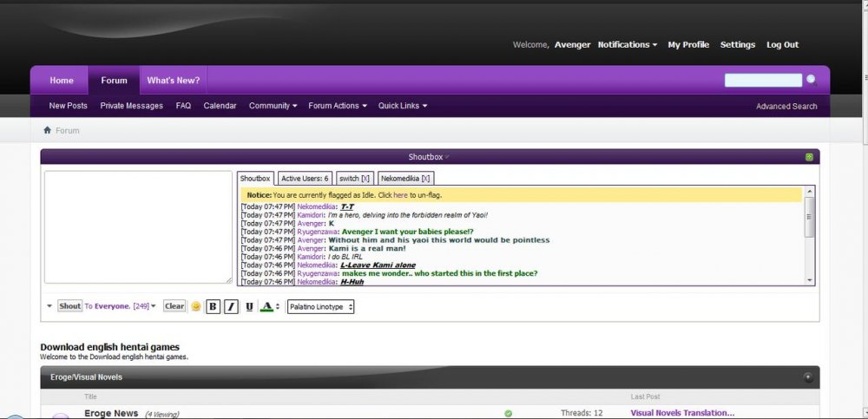Open the smiley emoticon picker
This screenshot has height=419, width=868.
click(195, 306)
